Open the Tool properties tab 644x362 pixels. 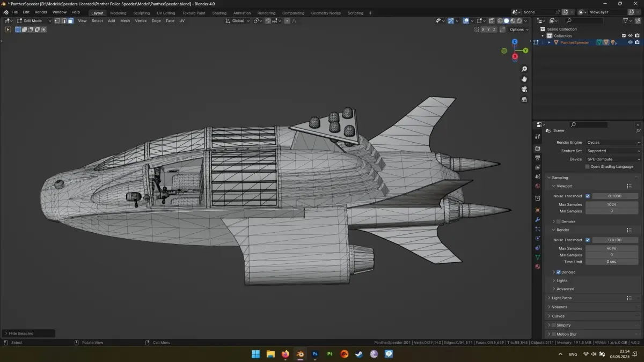pos(538,137)
